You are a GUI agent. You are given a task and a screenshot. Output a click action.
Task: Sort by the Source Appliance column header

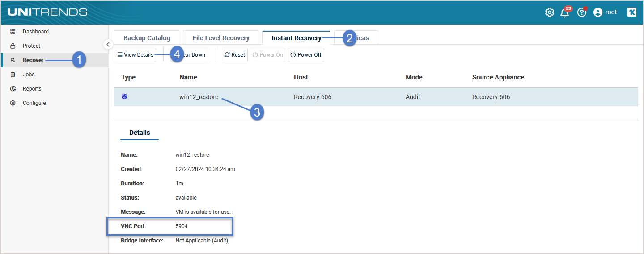click(x=498, y=77)
